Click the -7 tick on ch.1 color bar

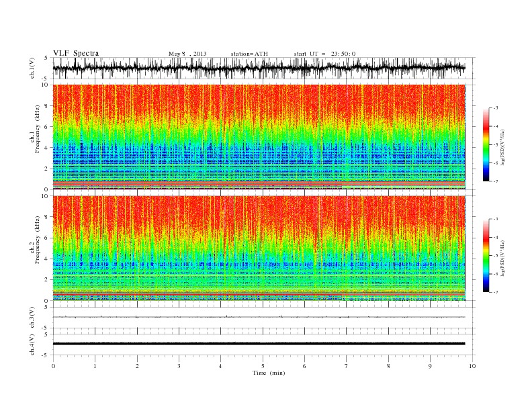pos(495,181)
